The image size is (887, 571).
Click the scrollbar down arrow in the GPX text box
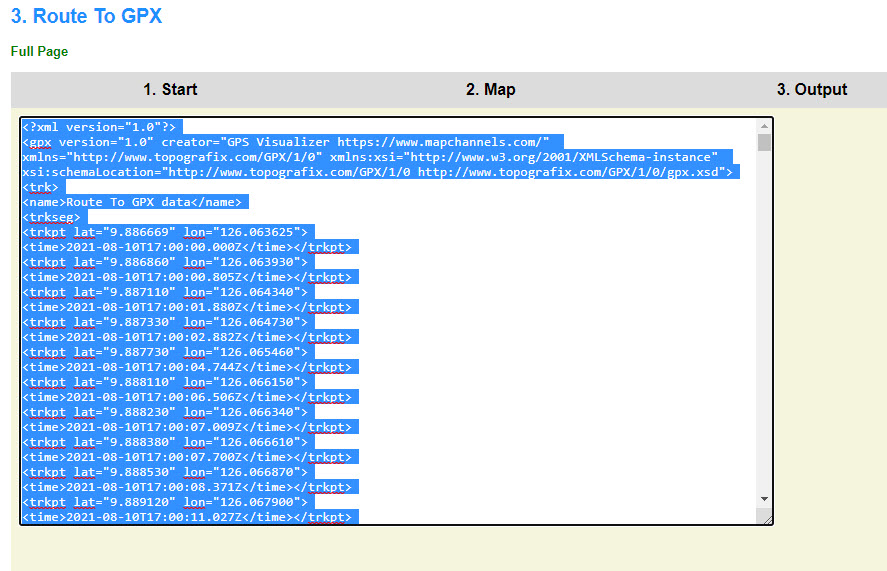pyautogui.click(x=764, y=498)
